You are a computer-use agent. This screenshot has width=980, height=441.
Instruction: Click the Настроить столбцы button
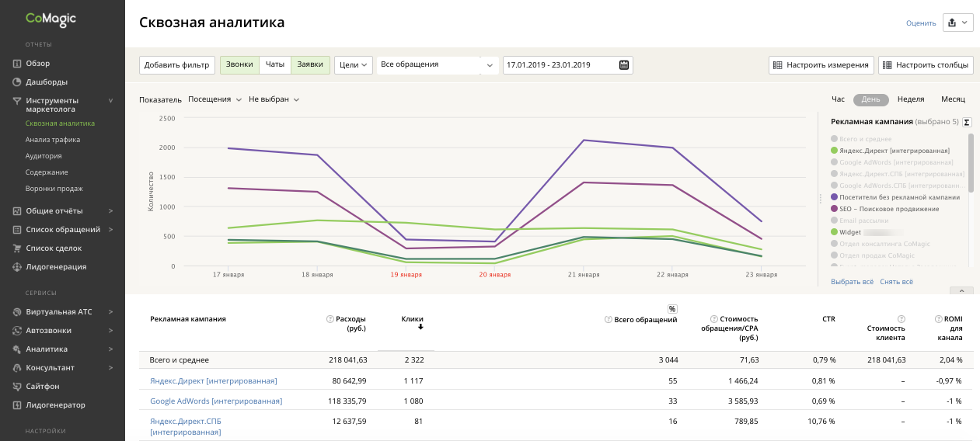(x=926, y=65)
